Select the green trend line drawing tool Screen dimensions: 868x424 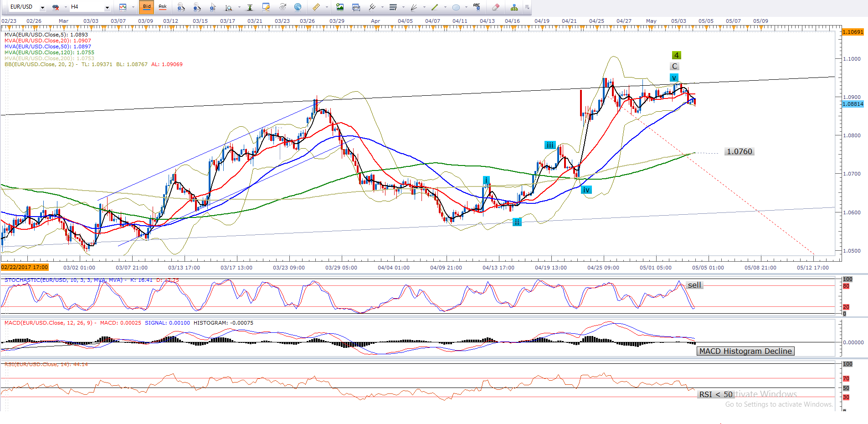pos(434,7)
